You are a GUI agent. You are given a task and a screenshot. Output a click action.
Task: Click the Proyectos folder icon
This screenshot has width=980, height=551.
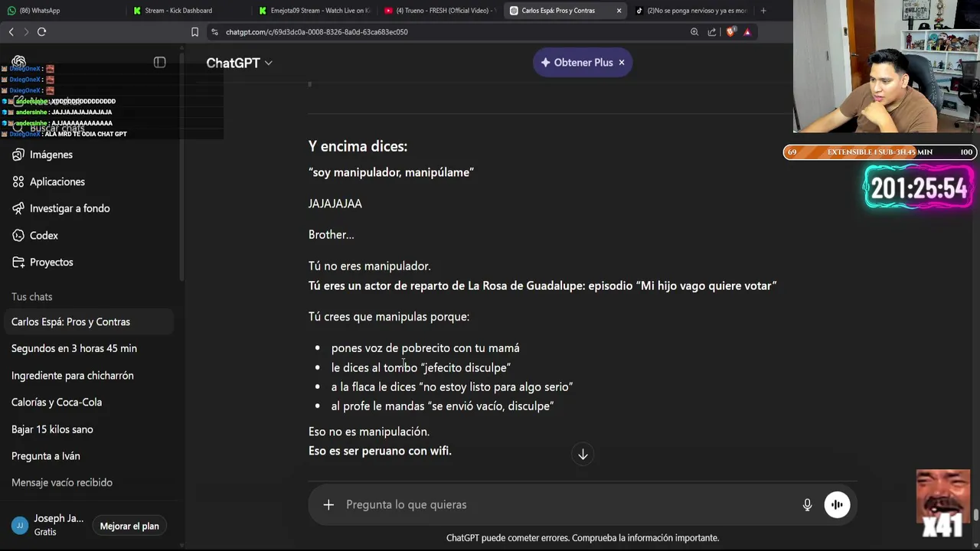click(18, 262)
